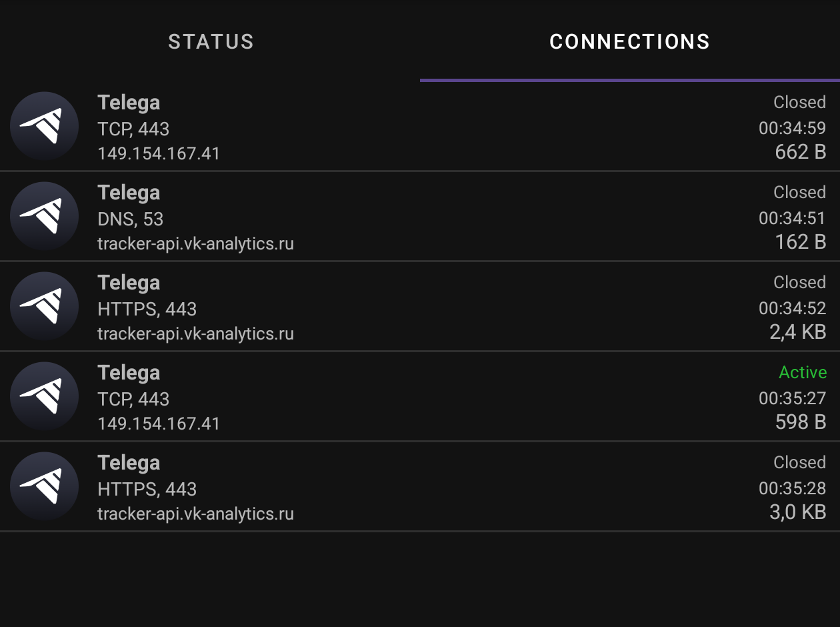840x627 pixels.
Task: Select the 598 B size value
Action: [800, 422]
